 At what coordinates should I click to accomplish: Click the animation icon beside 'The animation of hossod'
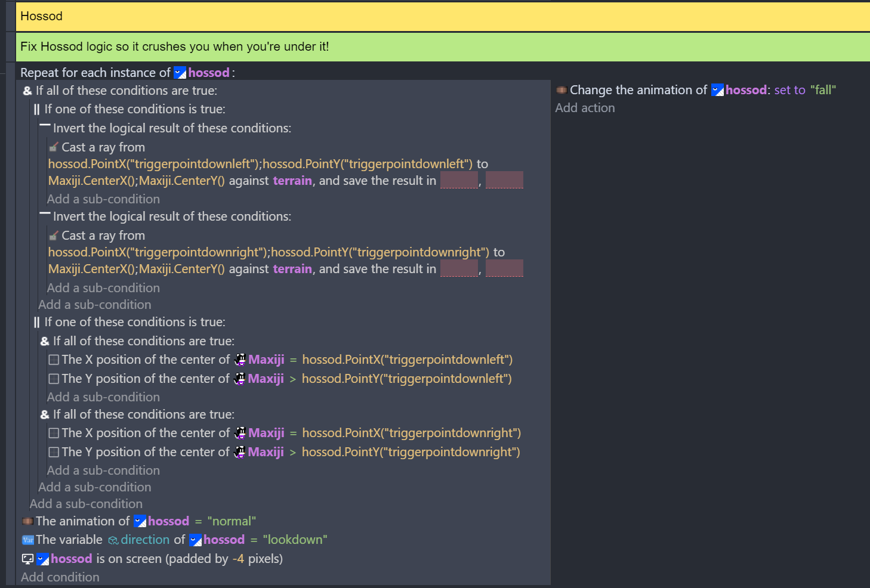click(x=27, y=521)
